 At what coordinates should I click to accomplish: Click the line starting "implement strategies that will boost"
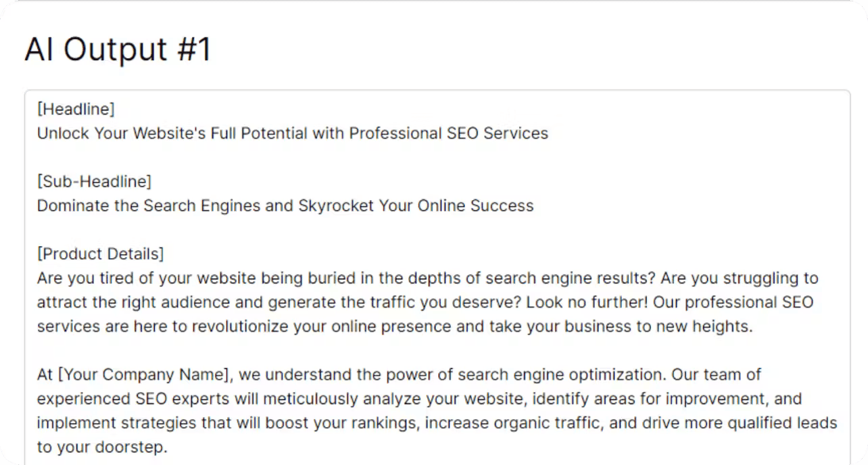coord(437,423)
